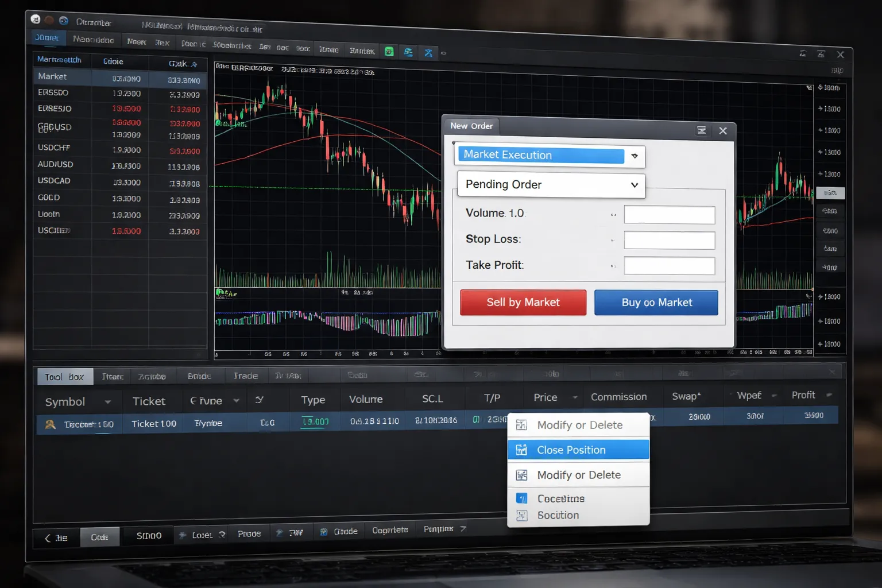Click the icon beside second Modify or Delete entry
Viewport: 882px width, 588px height.
tap(521, 475)
